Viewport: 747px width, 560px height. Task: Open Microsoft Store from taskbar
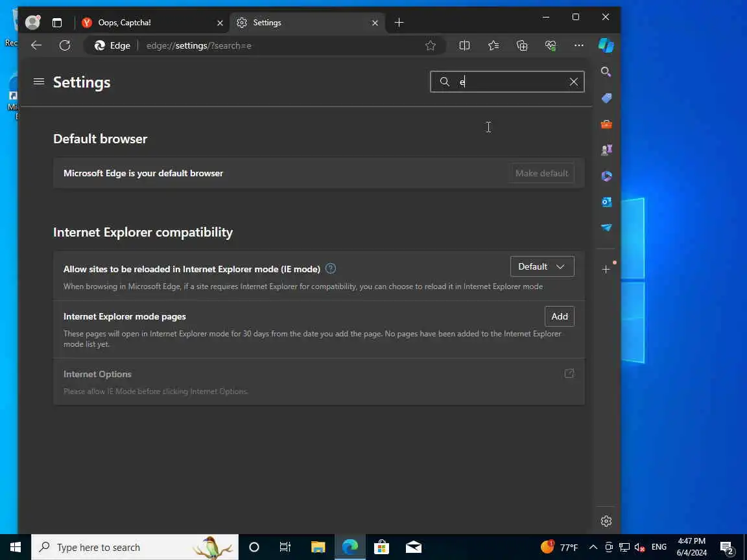pos(381,547)
